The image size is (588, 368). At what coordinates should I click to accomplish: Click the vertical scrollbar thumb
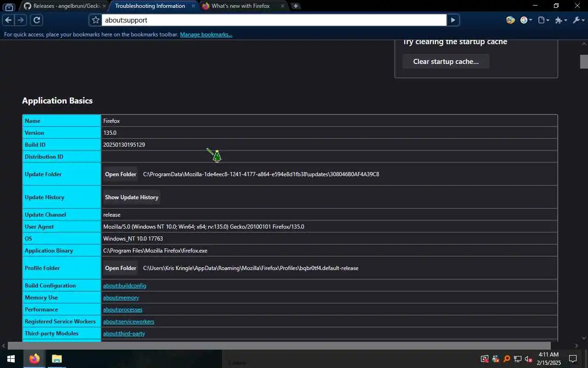(x=584, y=62)
